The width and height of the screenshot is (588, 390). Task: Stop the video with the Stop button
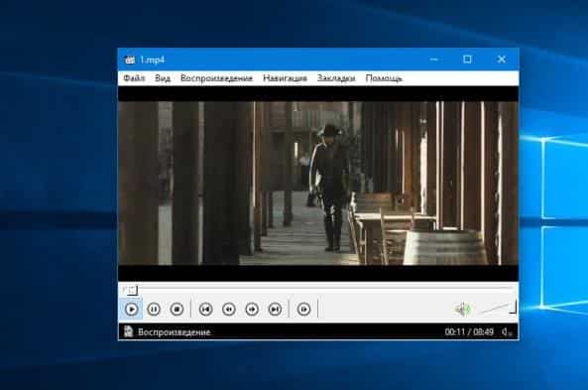pos(176,310)
